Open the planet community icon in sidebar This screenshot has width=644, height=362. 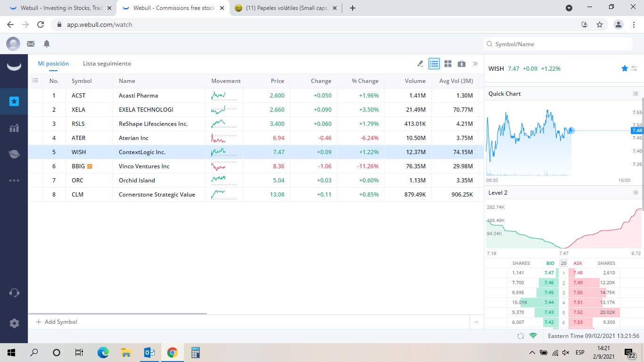pos(14,154)
